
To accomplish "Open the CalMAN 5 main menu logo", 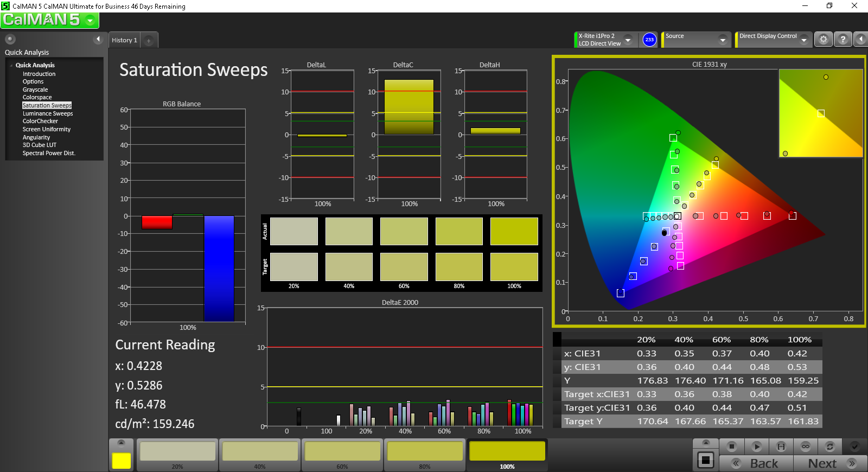I will [x=49, y=20].
